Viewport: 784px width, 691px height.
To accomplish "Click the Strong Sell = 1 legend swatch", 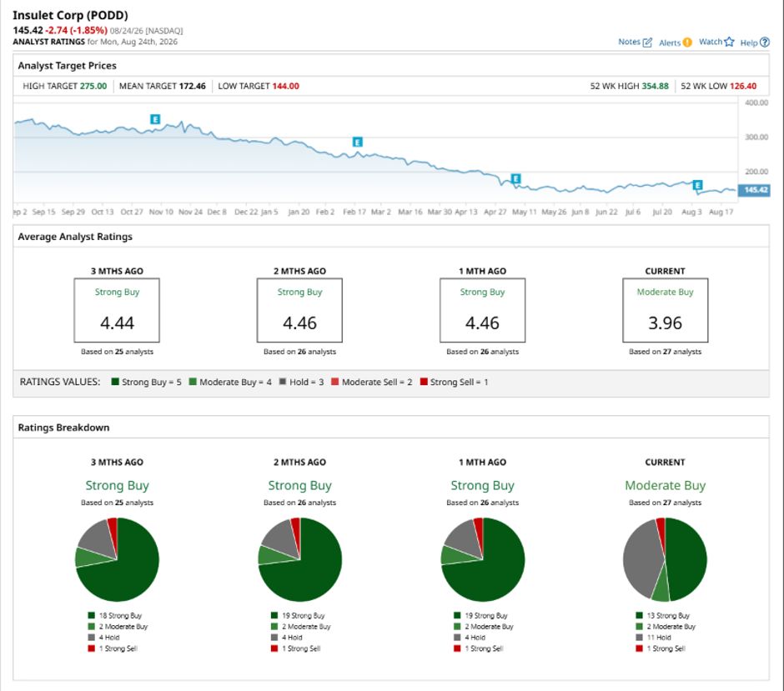I will pos(424,382).
